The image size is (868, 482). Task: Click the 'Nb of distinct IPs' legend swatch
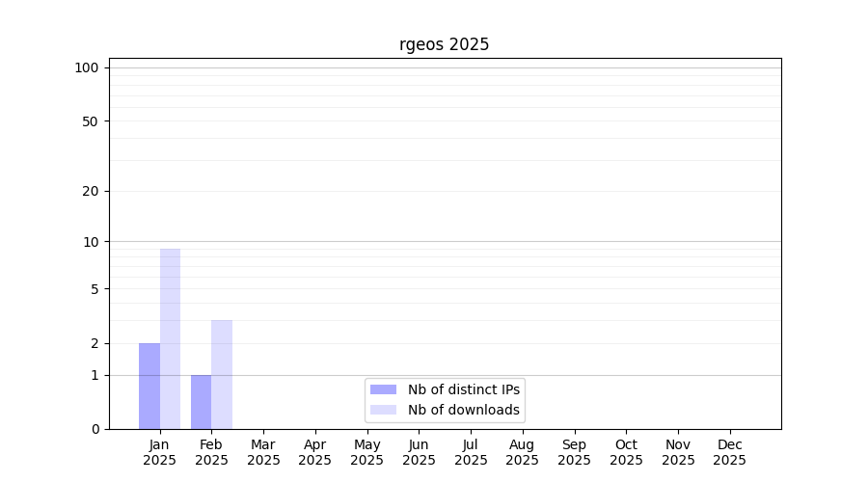click(383, 389)
